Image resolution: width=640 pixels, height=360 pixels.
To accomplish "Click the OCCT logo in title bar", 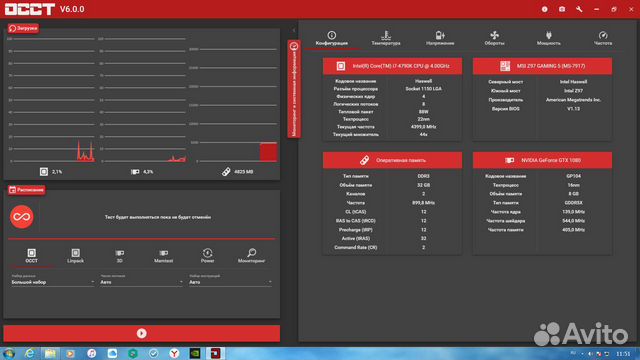I will click(29, 9).
